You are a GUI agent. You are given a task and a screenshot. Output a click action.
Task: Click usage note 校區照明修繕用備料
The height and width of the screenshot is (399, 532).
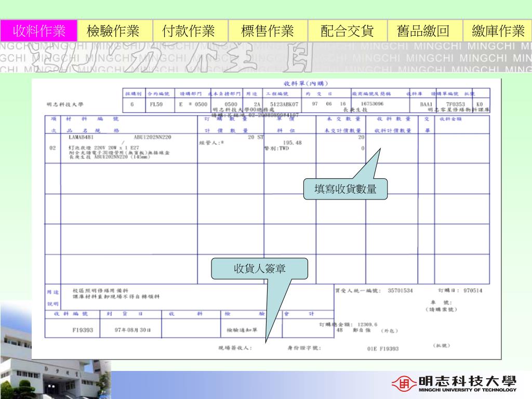click(100, 291)
